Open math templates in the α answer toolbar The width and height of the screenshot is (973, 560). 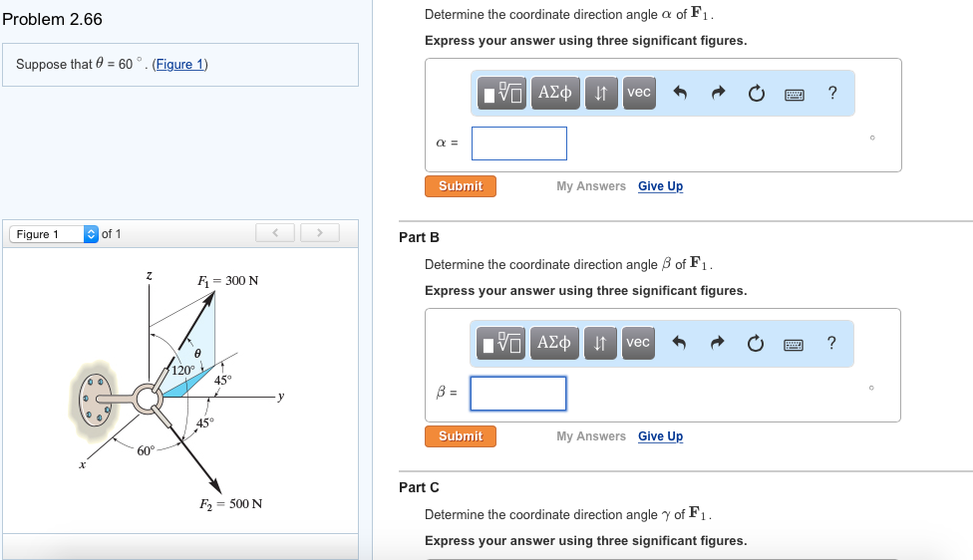[502, 93]
